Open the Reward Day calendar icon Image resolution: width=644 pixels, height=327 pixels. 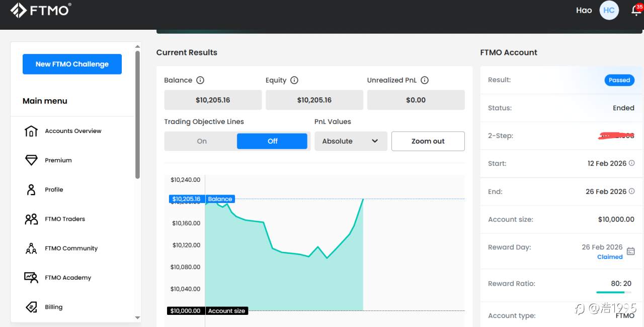click(631, 251)
